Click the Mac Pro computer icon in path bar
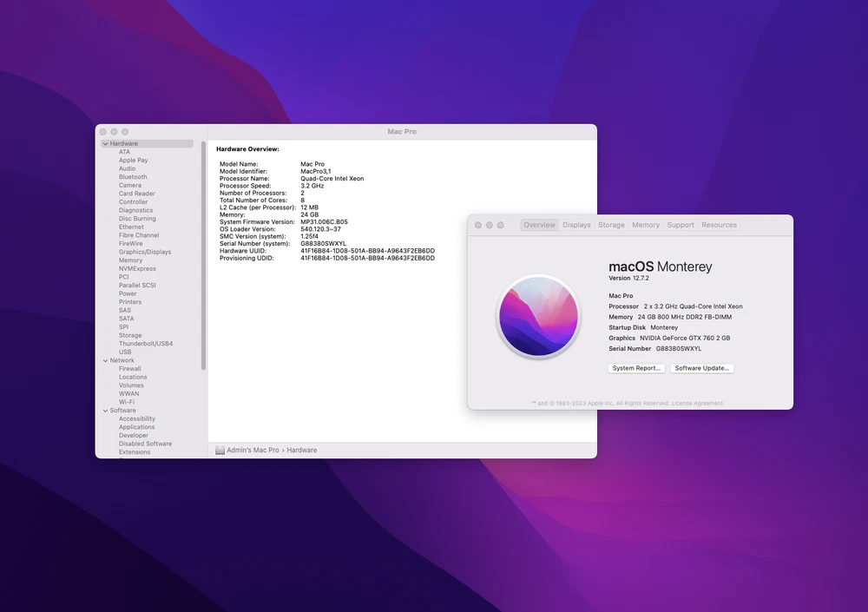Image resolution: width=868 pixels, height=612 pixels. pyautogui.click(x=220, y=451)
